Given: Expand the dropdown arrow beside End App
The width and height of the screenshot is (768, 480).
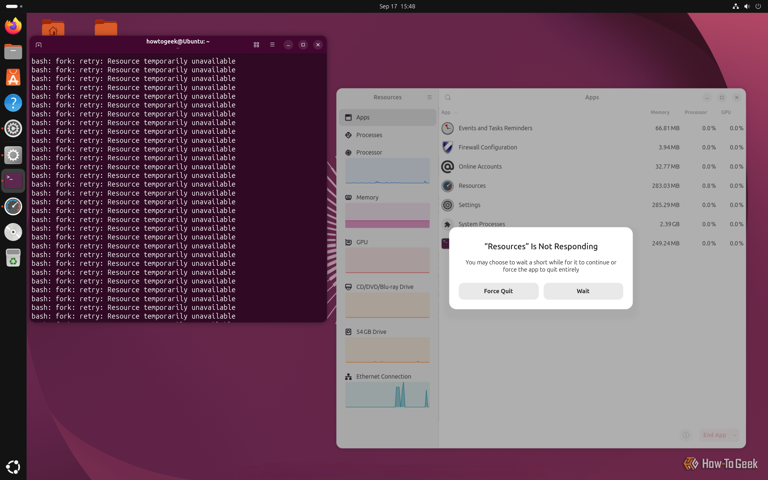Looking at the screenshot, I should click(734, 435).
